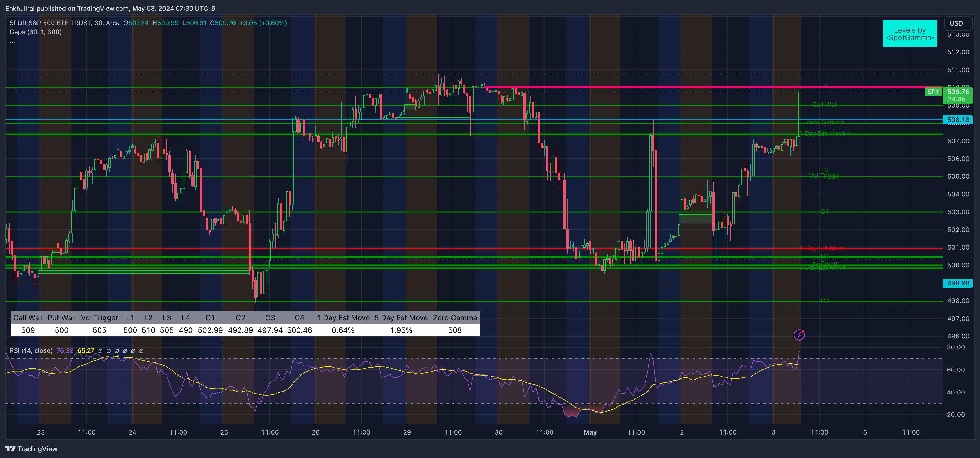Click the purple 76.38 RSI value
The height and width of the screenshot is (458, 980).
point(65,351)
